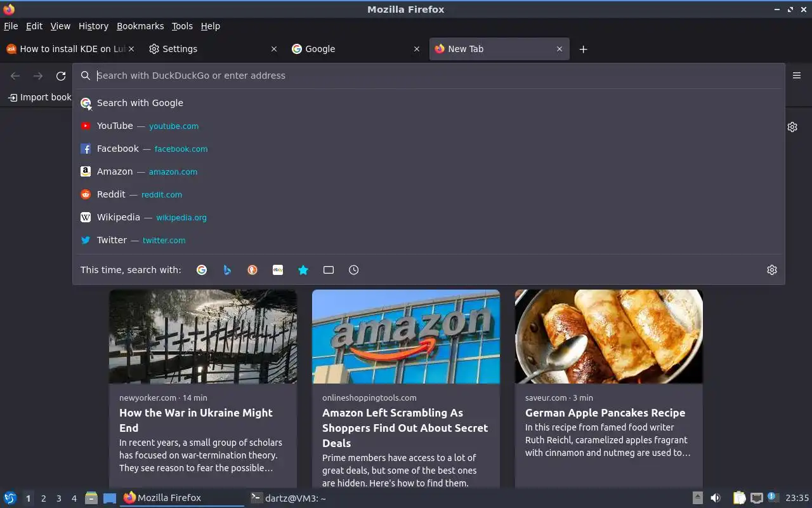
Task: Select Twitter suggestion twitter.com
Action: 429,240
